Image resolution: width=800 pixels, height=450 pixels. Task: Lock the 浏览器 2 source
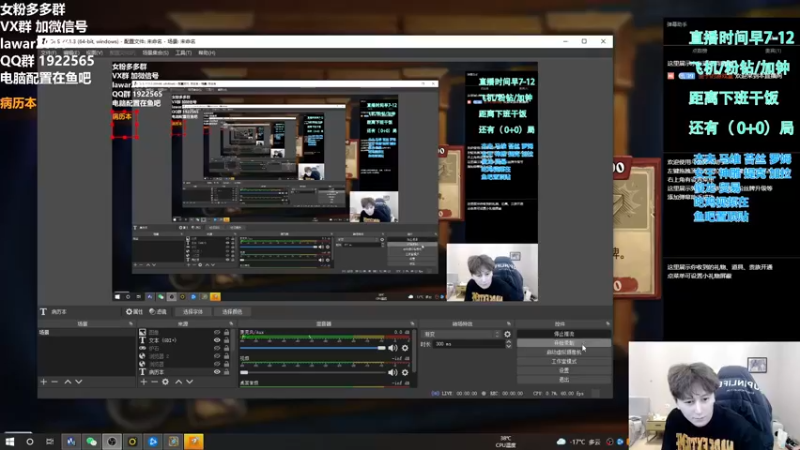tap(227, 356)
